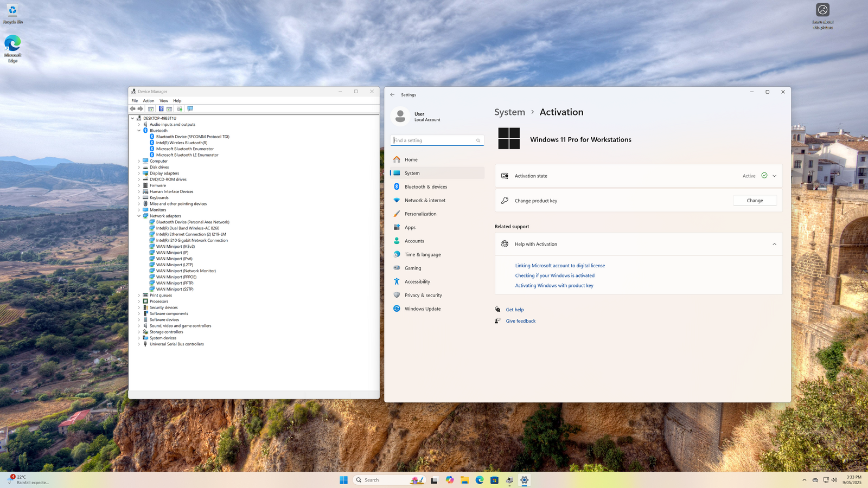Open Recycle Bin desktop icon
868x488 pixels.
pyautogui.click(x=12, y=15)
